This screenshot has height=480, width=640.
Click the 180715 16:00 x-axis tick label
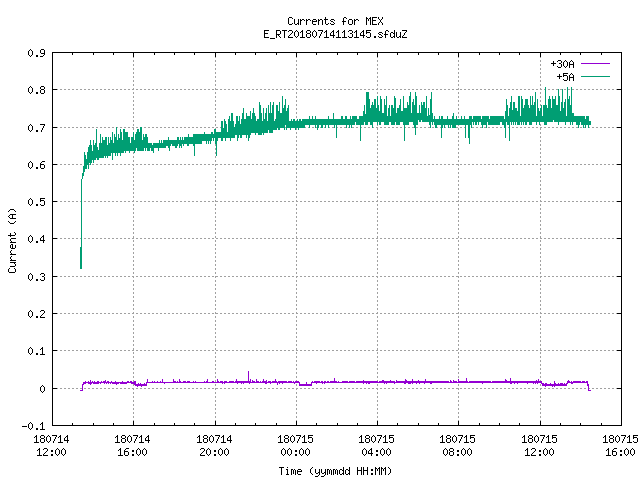tap(620, 446)
